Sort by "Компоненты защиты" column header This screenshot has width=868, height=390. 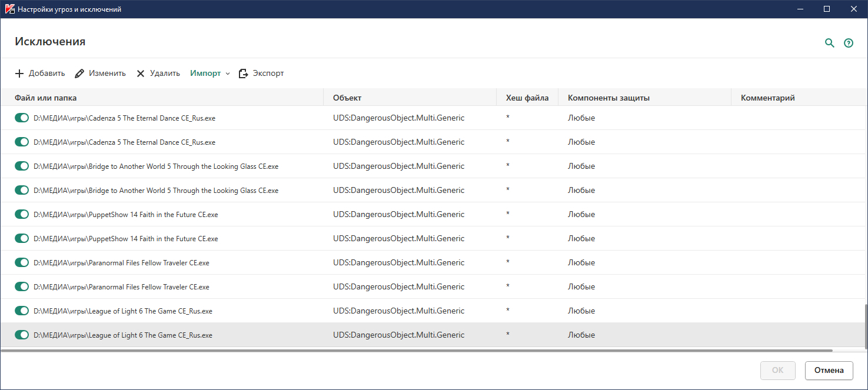tap(608, 98)
